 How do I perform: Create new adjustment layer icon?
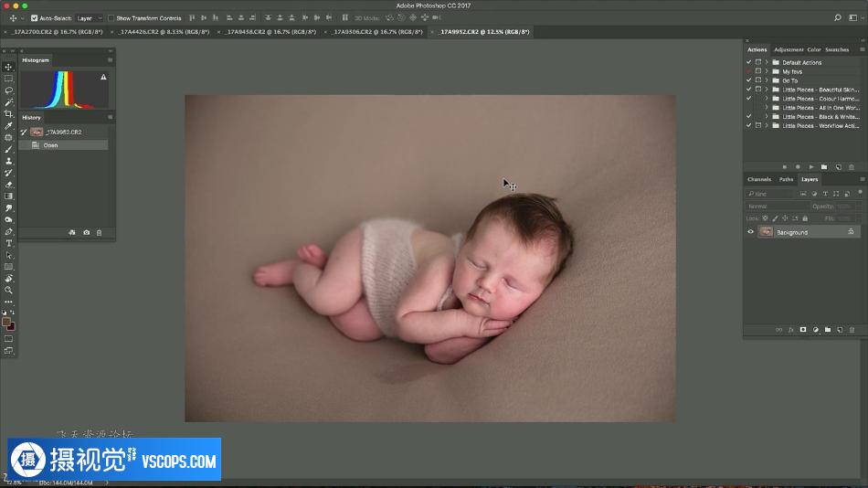[x=815, y=330]
